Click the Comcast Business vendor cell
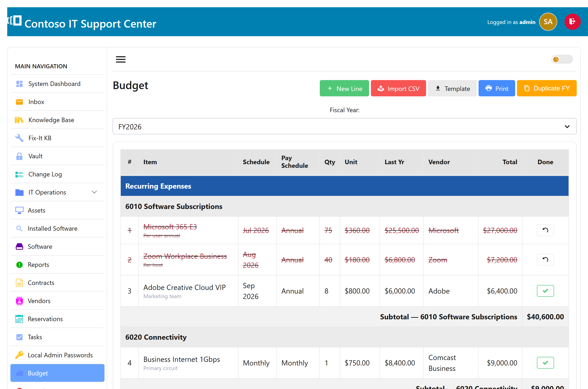Image resolution: width=588 pixels, height=389 pixels. [451, 363]
